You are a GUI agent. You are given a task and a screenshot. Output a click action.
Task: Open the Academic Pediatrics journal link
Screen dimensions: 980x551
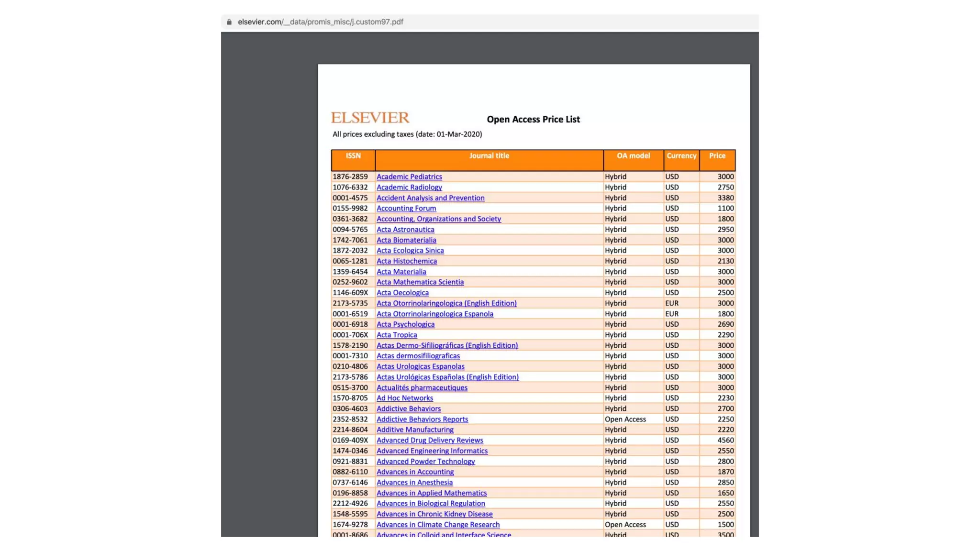tap(409, 176)
